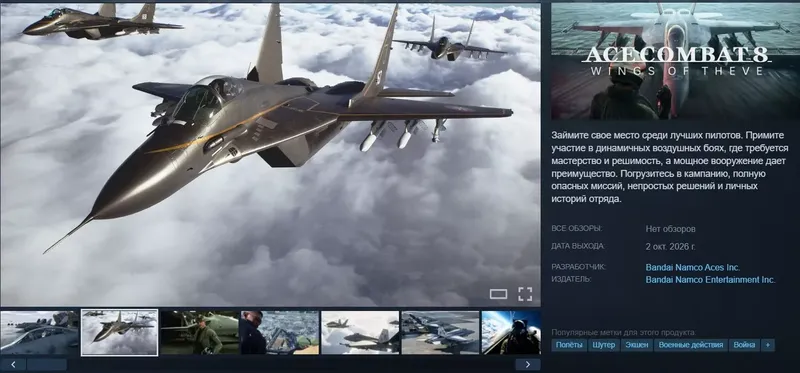The width and height of the screenshot is (800, 373).
Task: Open thumbnail of jets parked on carrier deck
Action: pyautogui.click(x=440, y=333)
